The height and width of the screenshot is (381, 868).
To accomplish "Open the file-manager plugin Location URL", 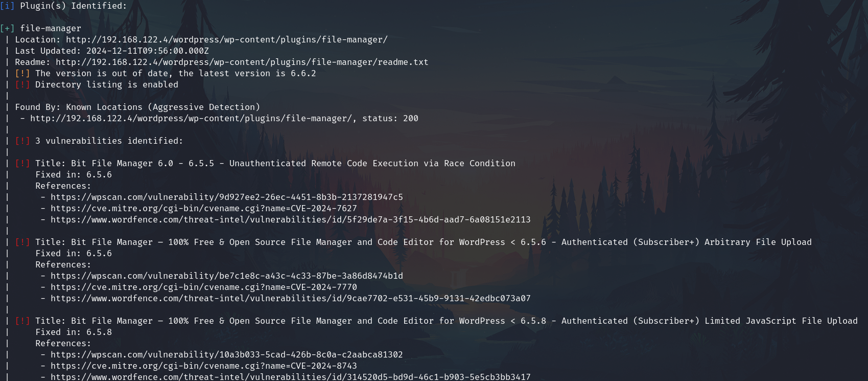I will pos(226,40).
